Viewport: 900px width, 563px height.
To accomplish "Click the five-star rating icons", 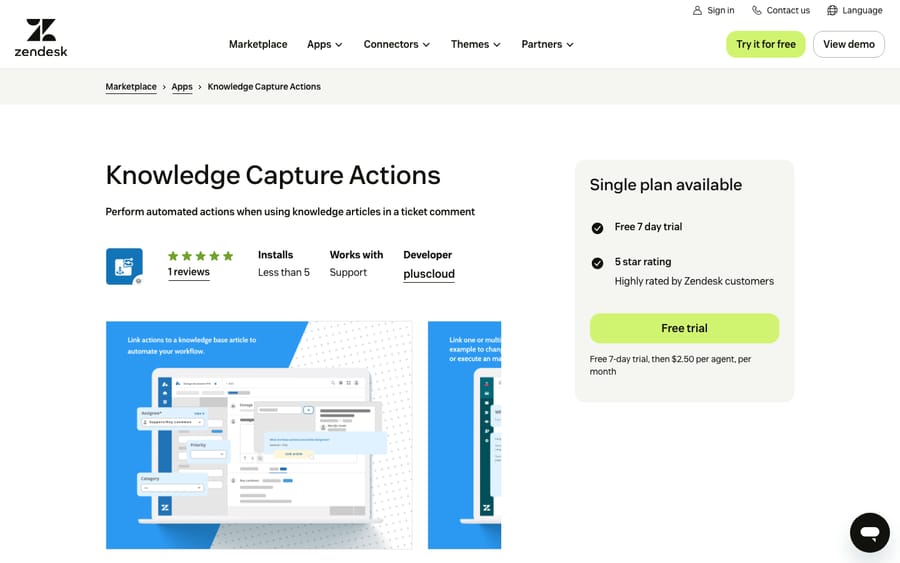I will (200, 256).
